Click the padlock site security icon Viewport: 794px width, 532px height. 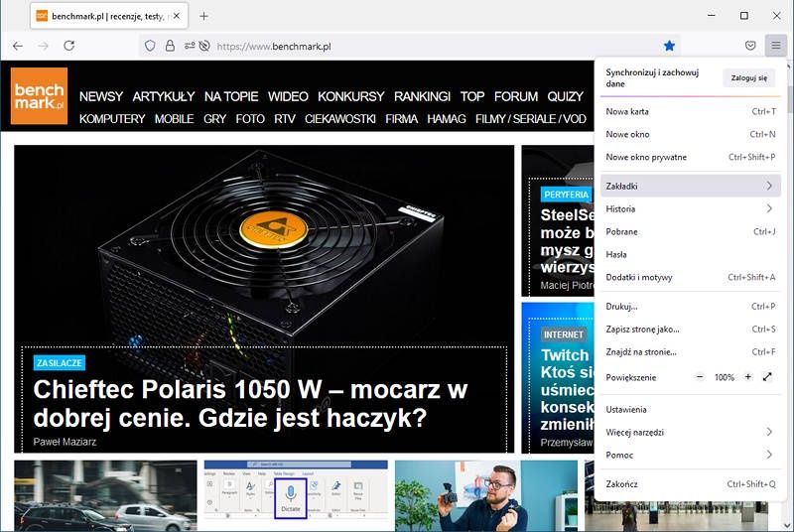click(170, 46)
